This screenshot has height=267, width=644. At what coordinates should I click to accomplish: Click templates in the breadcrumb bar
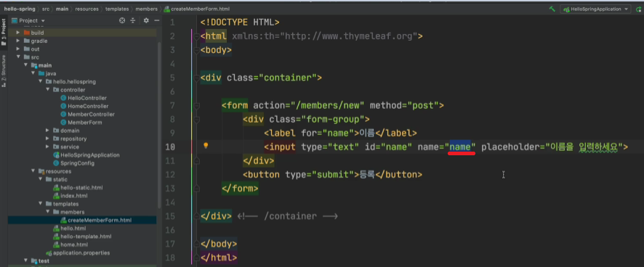[x=117, y=9]
